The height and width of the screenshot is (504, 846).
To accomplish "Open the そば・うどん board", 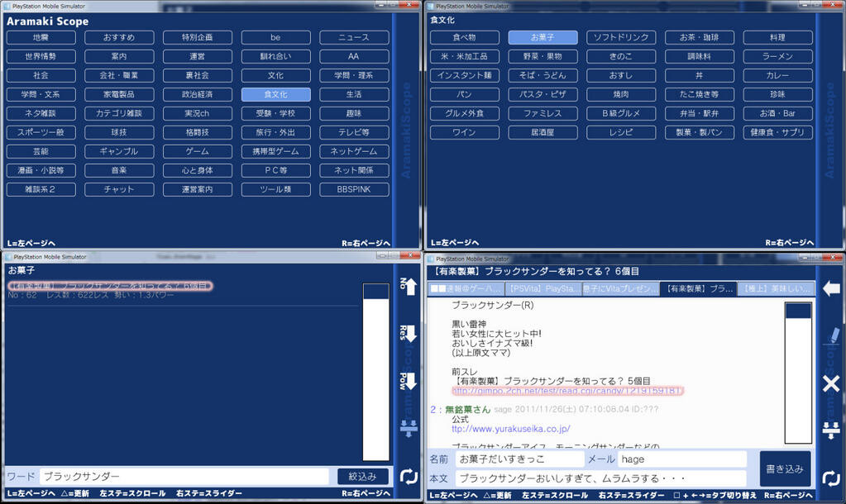I will (542, 75).
